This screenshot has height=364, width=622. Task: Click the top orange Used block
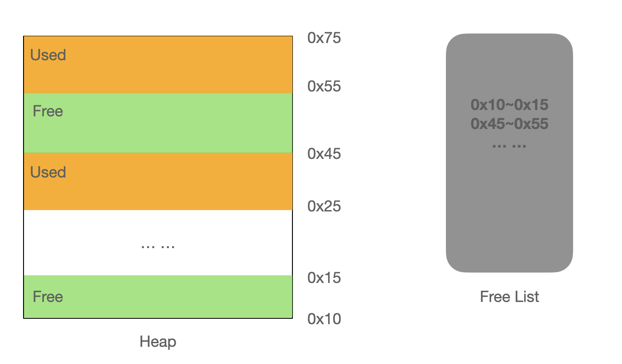(158, 65)
